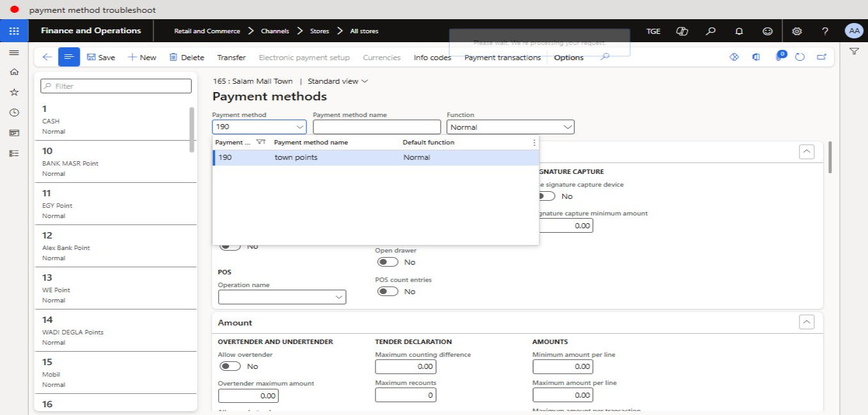This screenshot has height=415, width=868.
Task: Refresh the page using circular arrow
Action: 800,57
